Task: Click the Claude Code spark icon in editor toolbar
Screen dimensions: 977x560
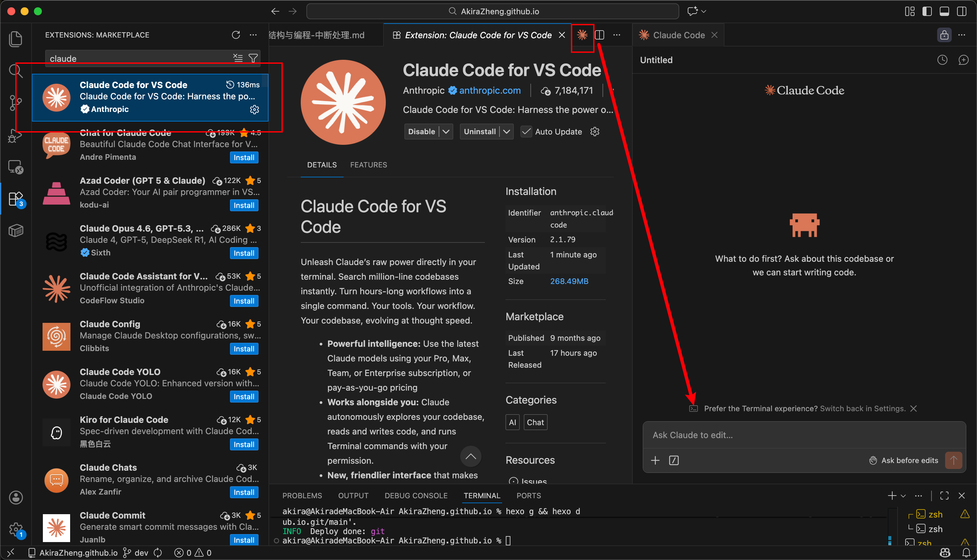Action: pyautogui.click(x=582, y=35)
